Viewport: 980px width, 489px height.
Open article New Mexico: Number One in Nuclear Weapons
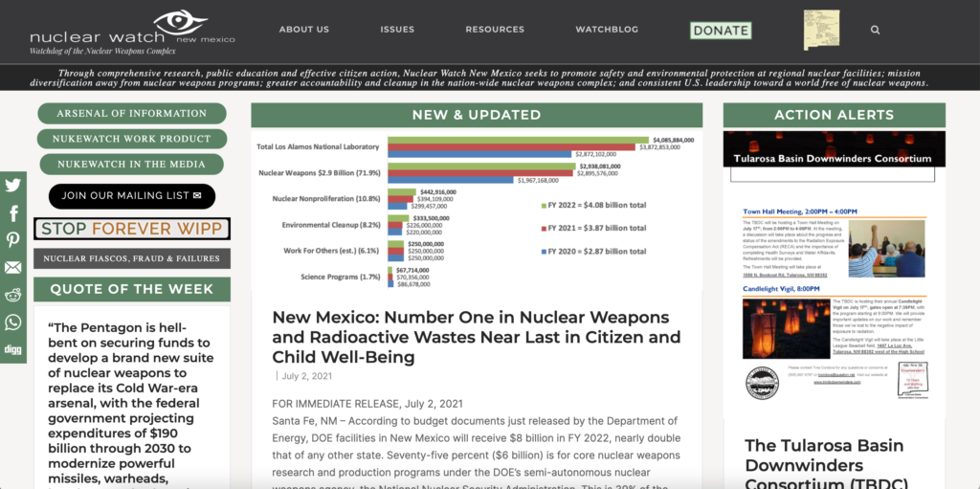(x=477, y=337)
